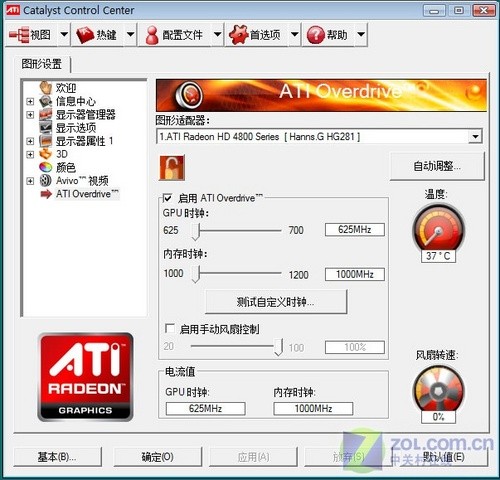The image size is (500, 480).
Task: Open the 帮助 dropdown arrow
Action: [361, 34]
